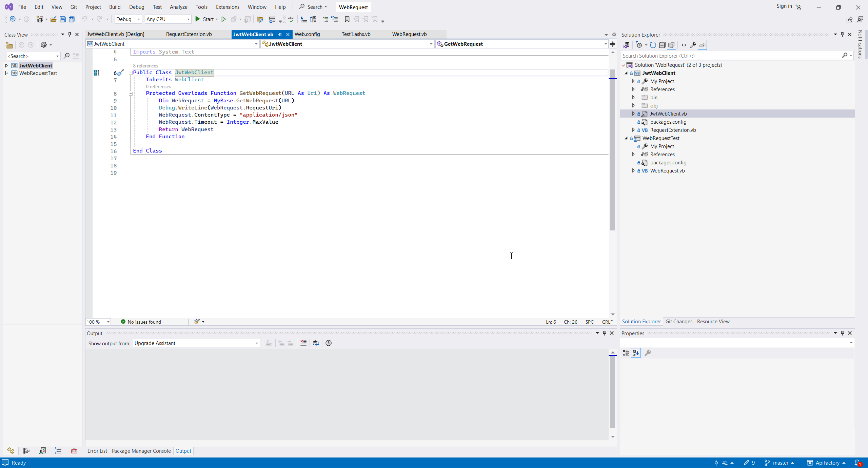Create new folder in Class View

(x=9, y=45)
